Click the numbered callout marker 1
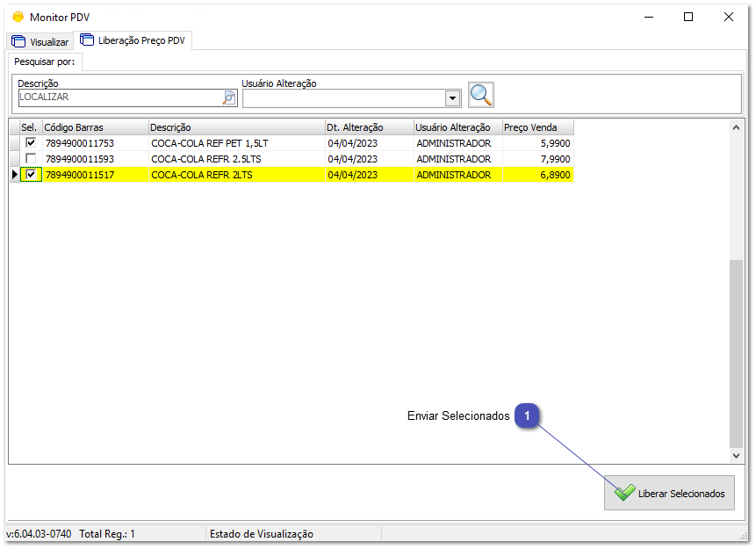The height and width of the screenshot is (549, 756). pyautogui.click(x=527, y=415)
